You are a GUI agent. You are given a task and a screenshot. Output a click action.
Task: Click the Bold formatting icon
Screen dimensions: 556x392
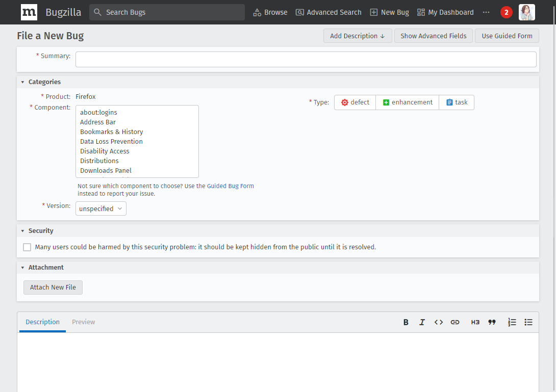pos(406,322)
